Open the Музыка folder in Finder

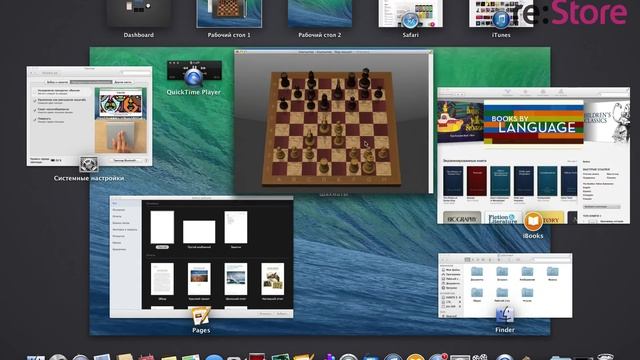(552, 273)
